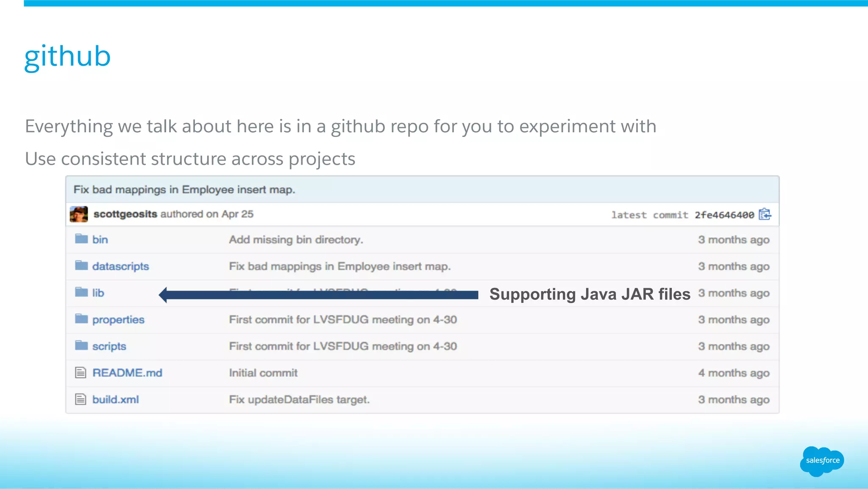Open the scripts folder link
Image resolution: width=868 pixels, height=489 pixels.
click(x=109, y=346)
